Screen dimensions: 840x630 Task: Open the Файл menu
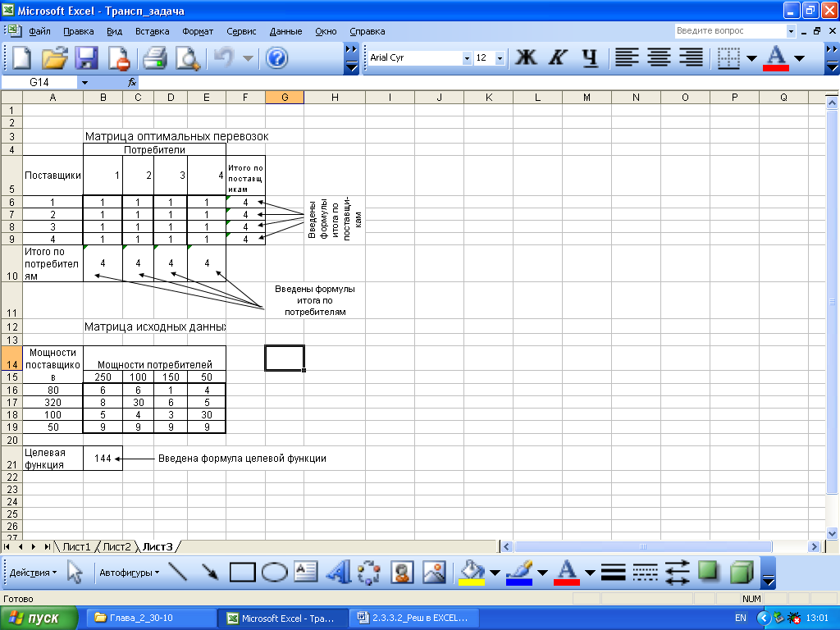tap(39, 31)
